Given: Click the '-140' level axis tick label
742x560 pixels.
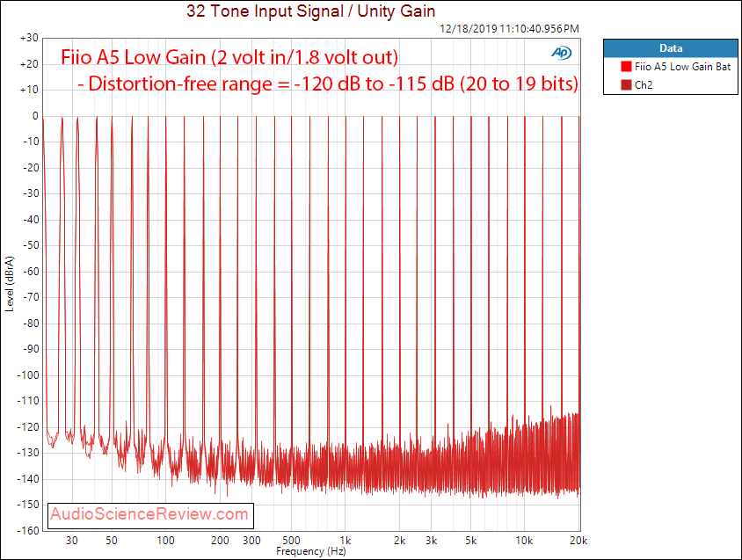Looking at the screenshot, I should click(x=28, y=478).
